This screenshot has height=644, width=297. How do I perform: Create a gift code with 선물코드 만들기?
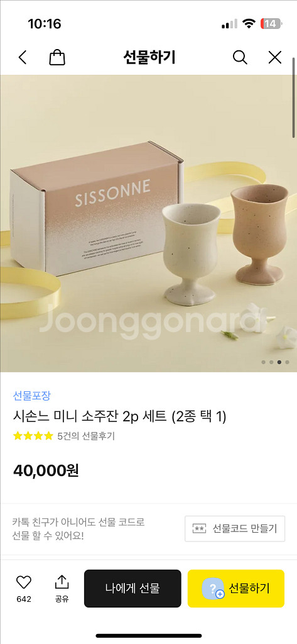coord(235,528)
